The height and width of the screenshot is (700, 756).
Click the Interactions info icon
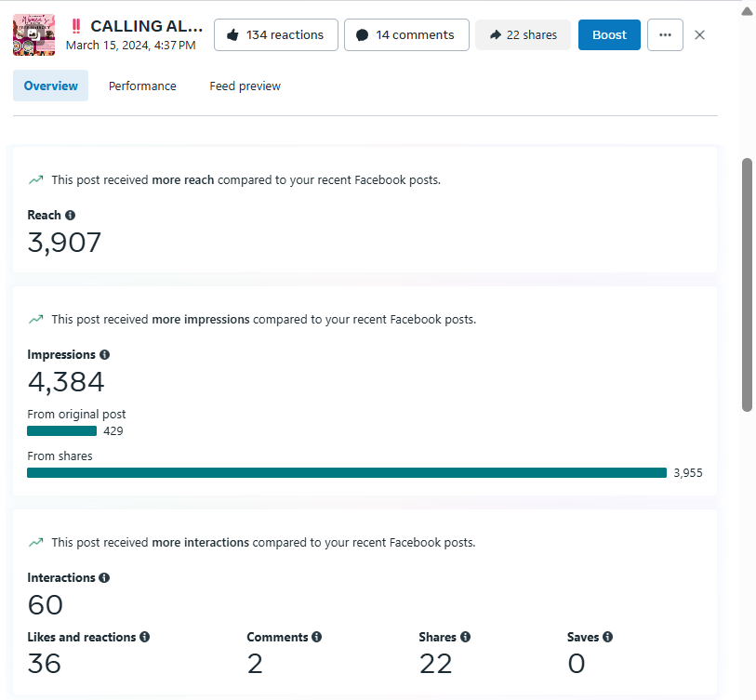coord(104,578)
